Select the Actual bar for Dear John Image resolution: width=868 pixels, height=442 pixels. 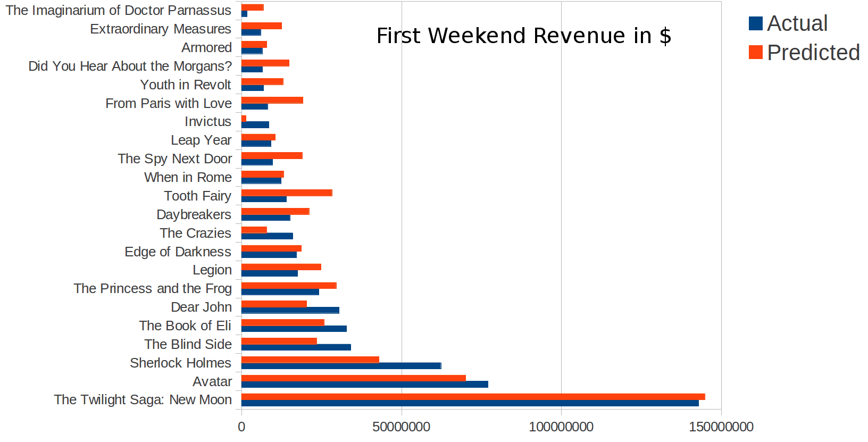pyautogui.click(x=290, y=310)
